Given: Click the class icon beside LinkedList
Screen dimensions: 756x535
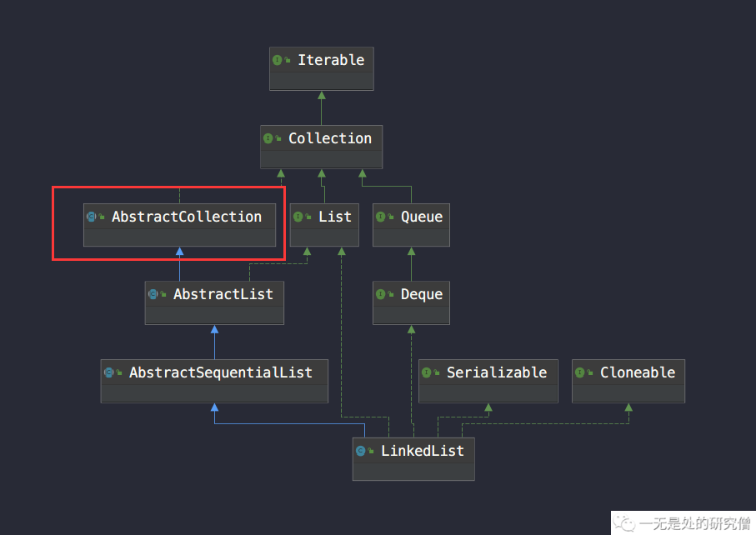Looking at the screenshot, I should (x=361, y=451).
